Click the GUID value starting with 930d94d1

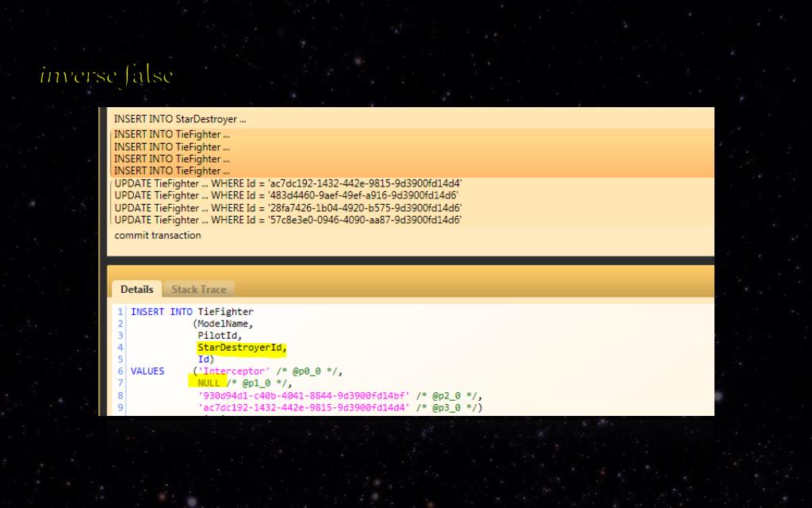click(x=304, y=395)
